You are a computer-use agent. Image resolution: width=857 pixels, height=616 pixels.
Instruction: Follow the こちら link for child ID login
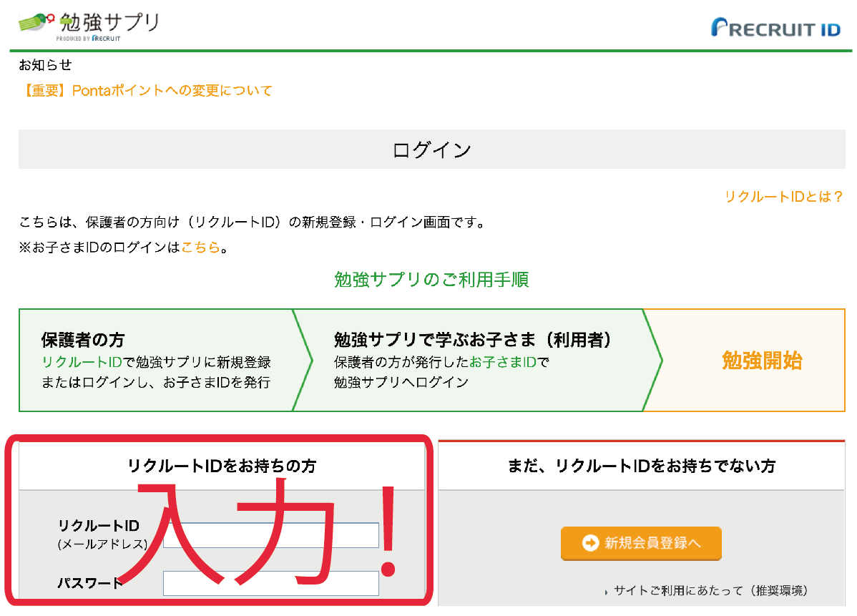pos(200,248)
